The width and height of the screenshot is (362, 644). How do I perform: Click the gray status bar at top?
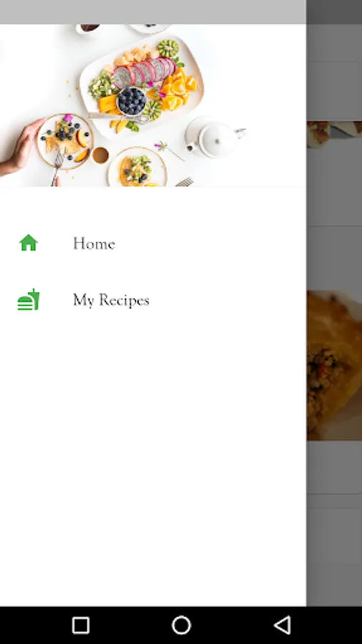(x=181, y=12)
